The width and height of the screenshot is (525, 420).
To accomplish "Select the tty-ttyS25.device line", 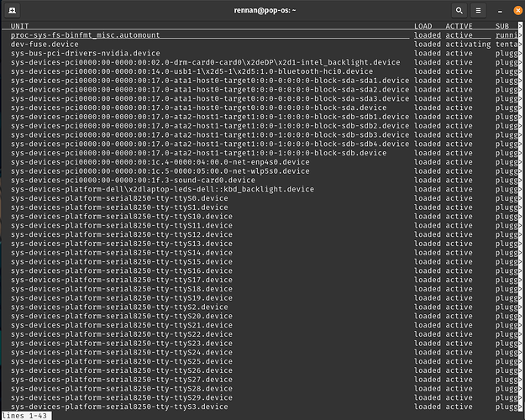I will (x=122, y=360).
